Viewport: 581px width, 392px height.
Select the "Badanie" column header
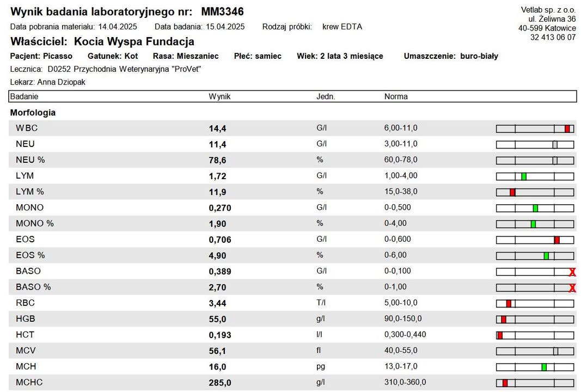point(25,96)
